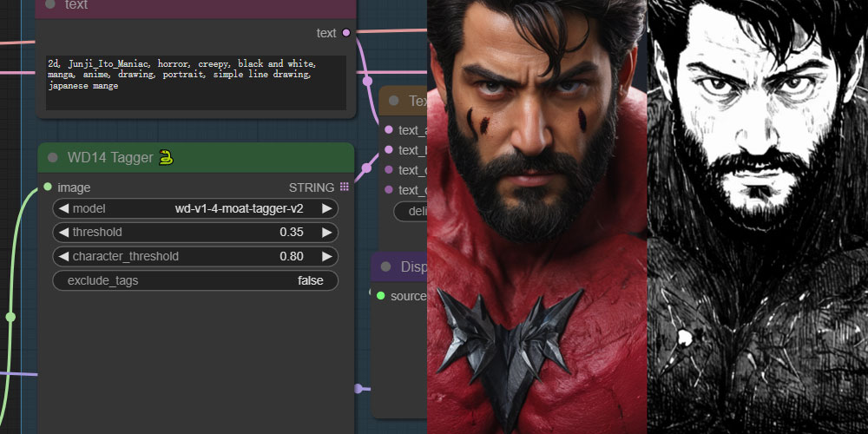Lower the threshold using its left arrow
This screenshot has width=868, height=434.
[63, 232]
